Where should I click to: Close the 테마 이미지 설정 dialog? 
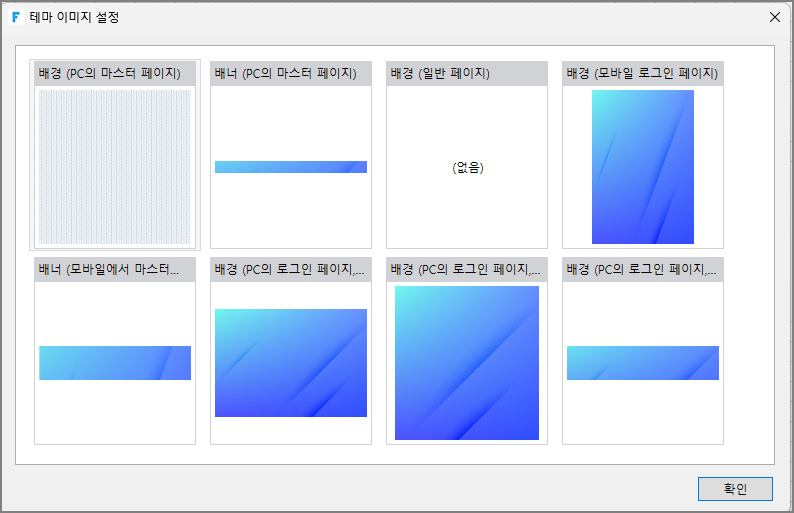[774, 17]
